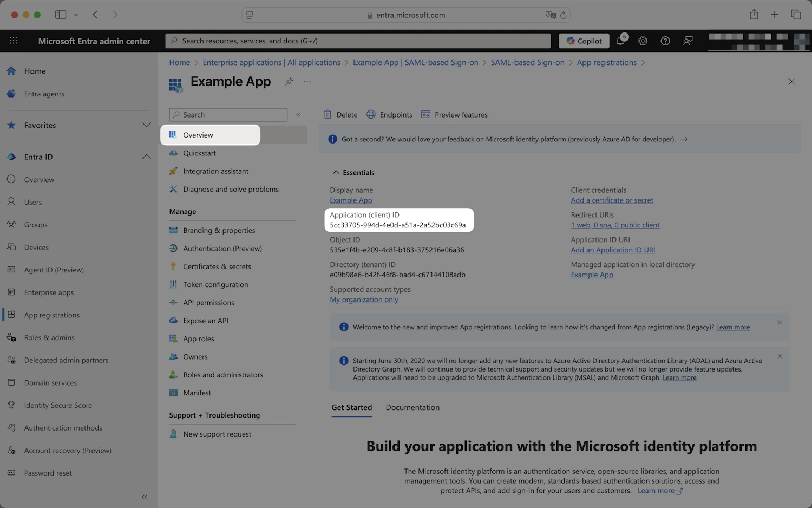812x508 pixels.
Task: Open the app launcher waffle icon
Action: click(14, 41)
